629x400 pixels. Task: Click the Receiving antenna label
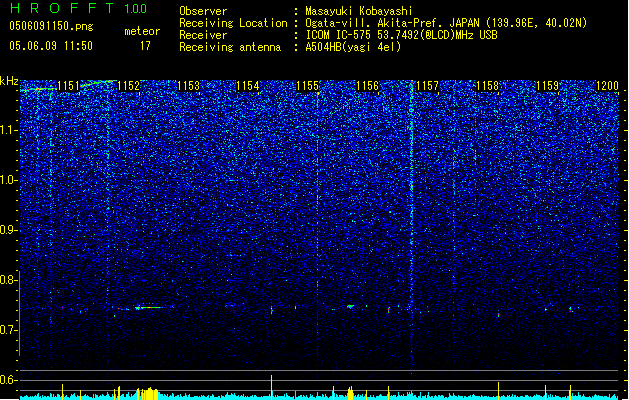[230, 47]
